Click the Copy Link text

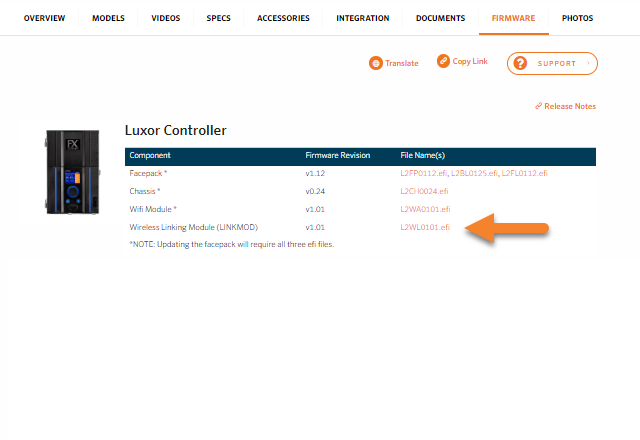point(470,61)
